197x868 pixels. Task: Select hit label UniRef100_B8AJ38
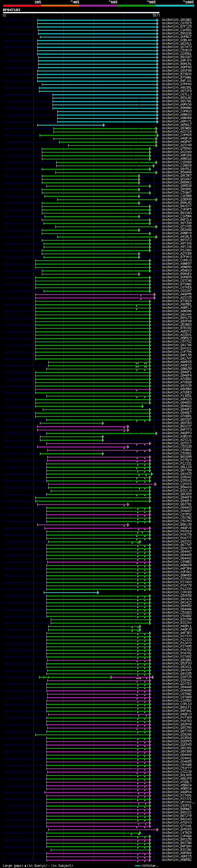coord(177,524)
